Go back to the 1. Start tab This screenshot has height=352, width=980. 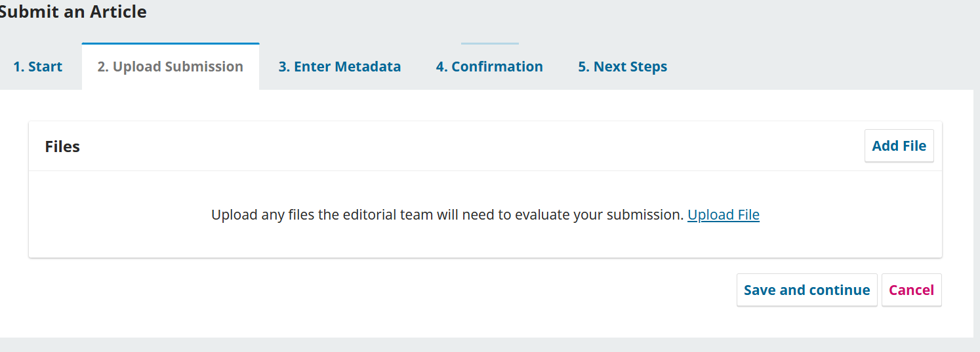tap(37, 67)
